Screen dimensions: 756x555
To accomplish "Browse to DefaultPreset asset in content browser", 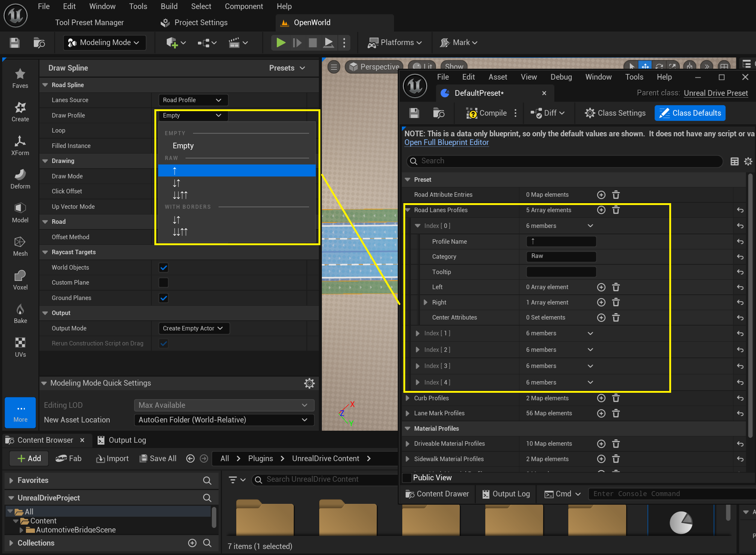I will tap(438, 113).
